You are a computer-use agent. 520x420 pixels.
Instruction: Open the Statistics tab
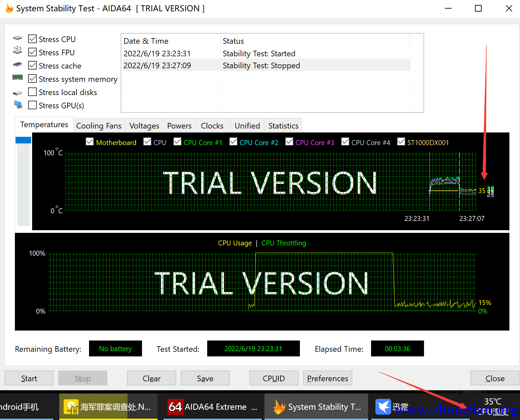point(283,126)
